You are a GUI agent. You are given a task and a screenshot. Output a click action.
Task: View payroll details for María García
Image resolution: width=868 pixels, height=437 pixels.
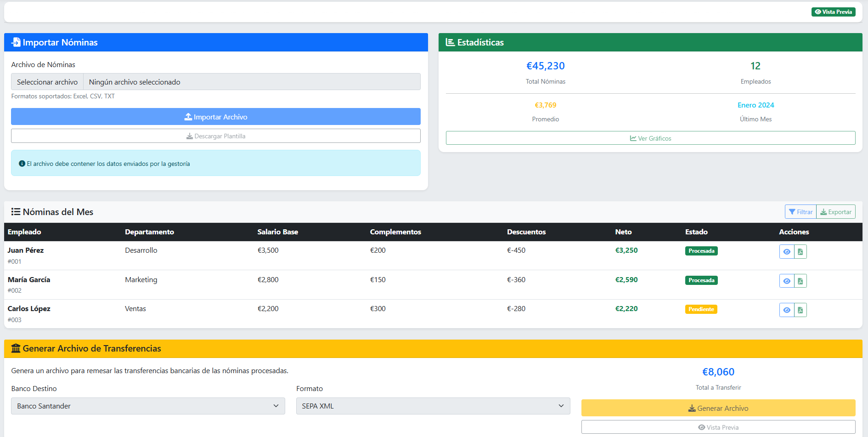[786, 281]
